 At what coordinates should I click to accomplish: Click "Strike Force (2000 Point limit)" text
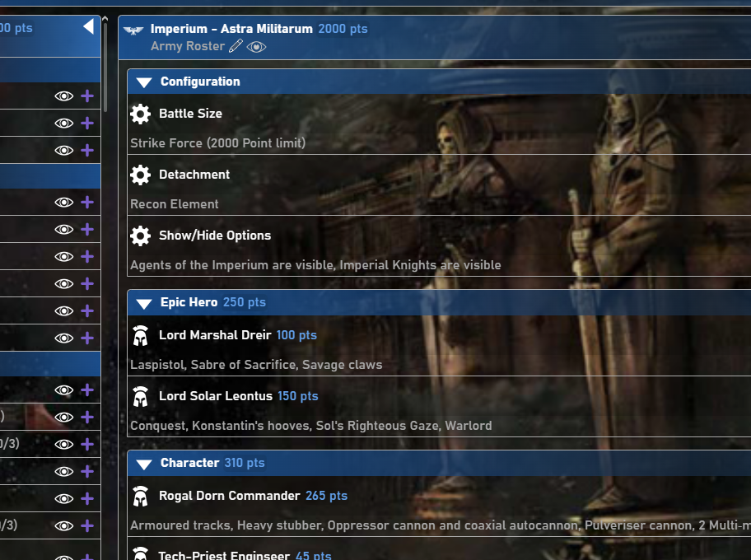(x=218, y=143)
